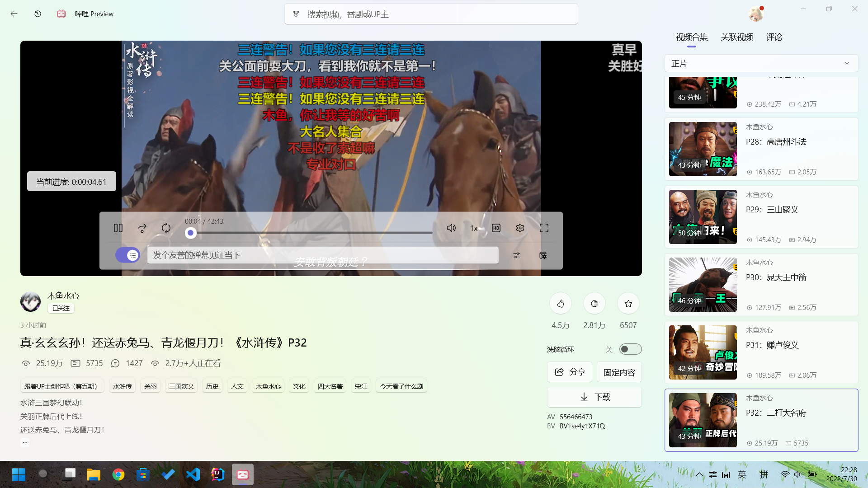Click the 分享 share button
868x488 pixels.
[x=570, y=372]
